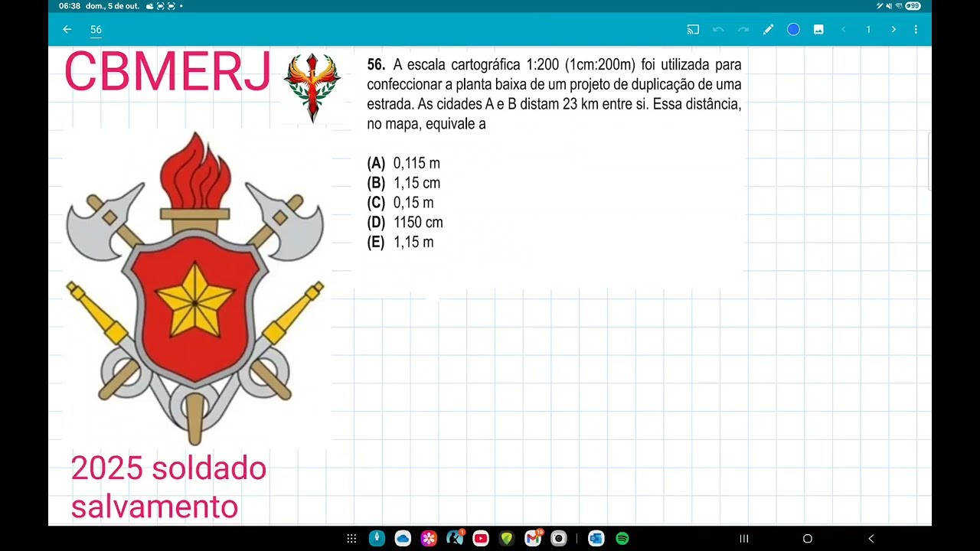Image resolution: width=980 pixels, height=551 pixels.
Task: Select the pen drawing tool
Action: [769, 30]
